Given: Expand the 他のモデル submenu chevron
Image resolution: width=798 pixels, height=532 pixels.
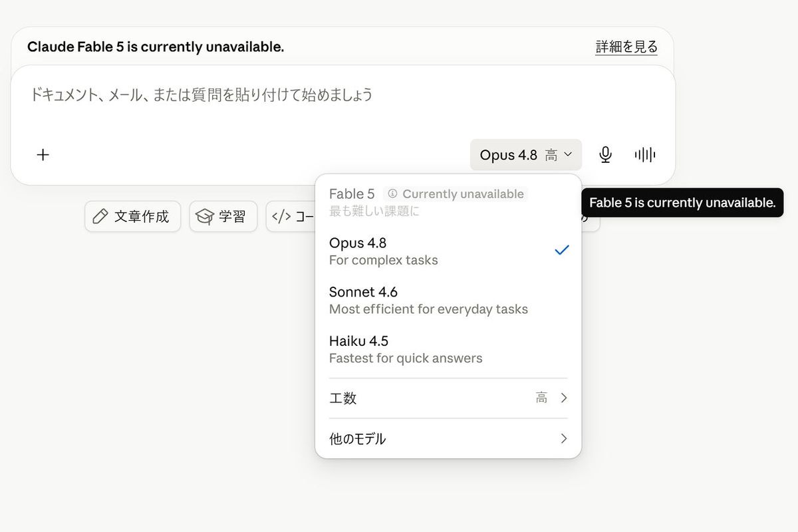Looking at the screenshot, I should (564, 439).
